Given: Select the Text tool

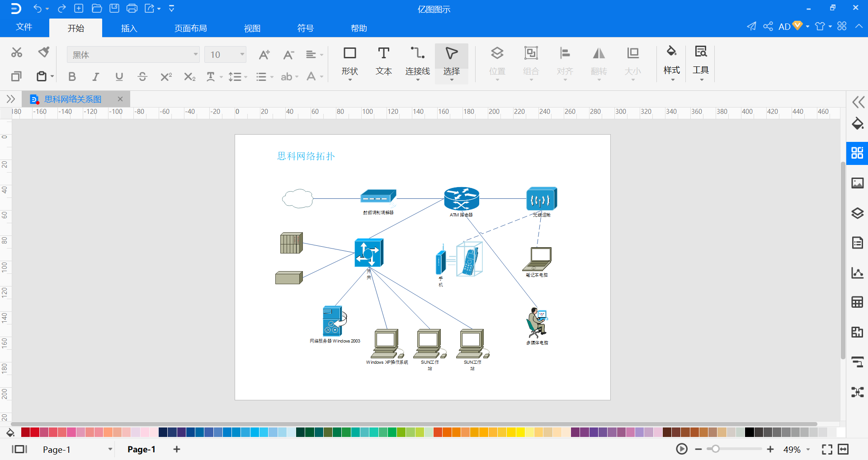Looking at the screenshot, I should click(x=384, y=61).
